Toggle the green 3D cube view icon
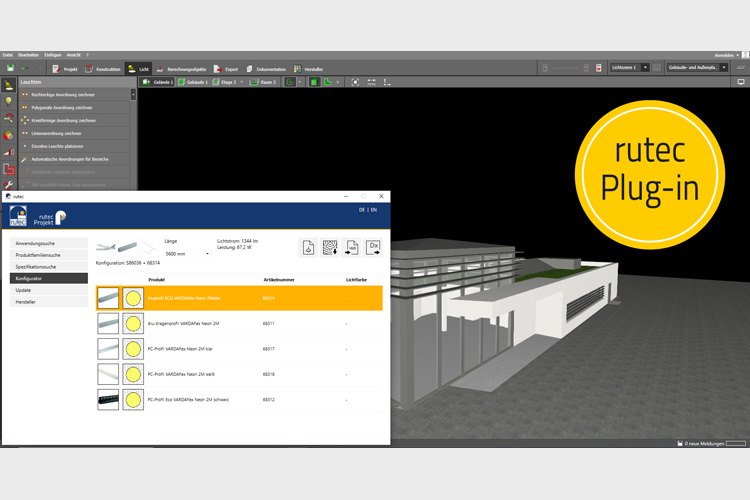Screen dimensions: 750x500 [x=314, y=82]
